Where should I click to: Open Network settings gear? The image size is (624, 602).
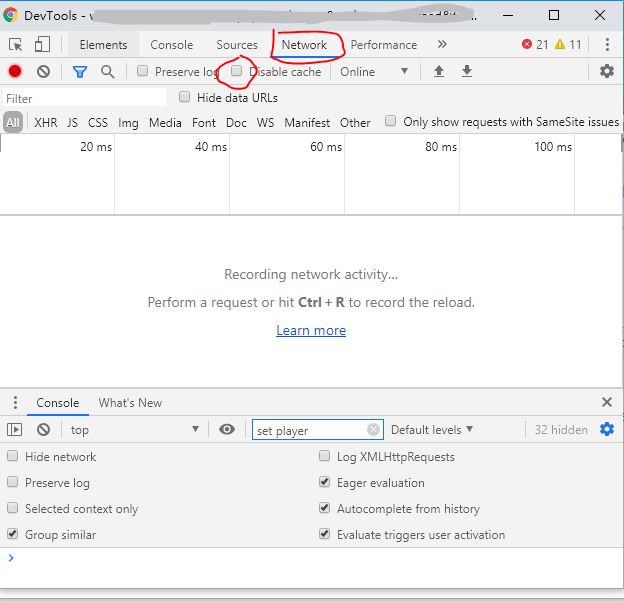coord(606,71)
